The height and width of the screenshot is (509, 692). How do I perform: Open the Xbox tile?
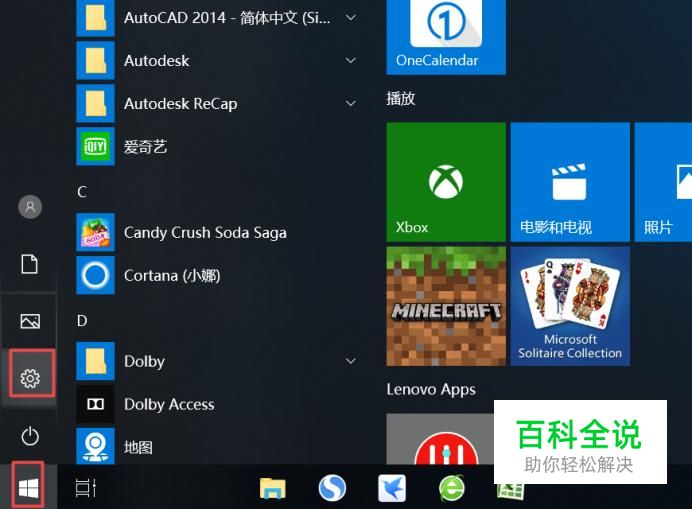coord(446,182)
